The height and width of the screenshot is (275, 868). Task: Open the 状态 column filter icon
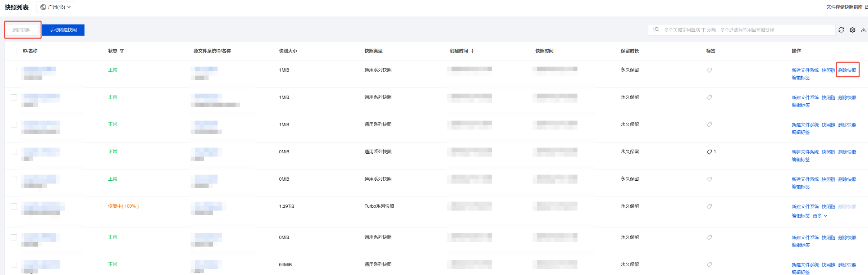(x=122, y=51)
